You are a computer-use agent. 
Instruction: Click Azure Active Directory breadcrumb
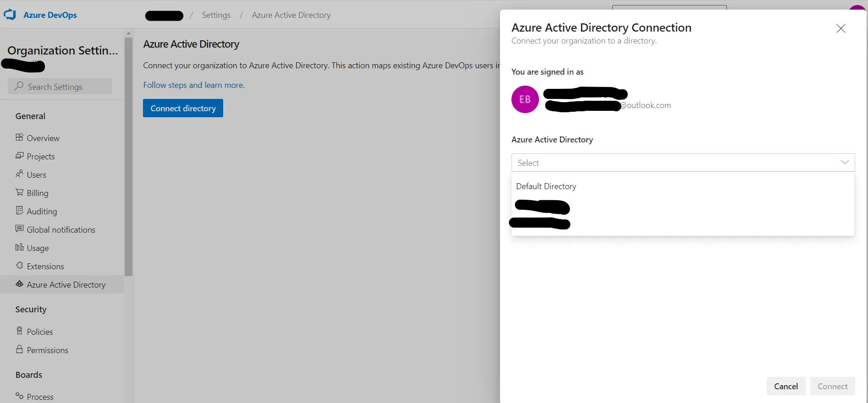[291, 15]
